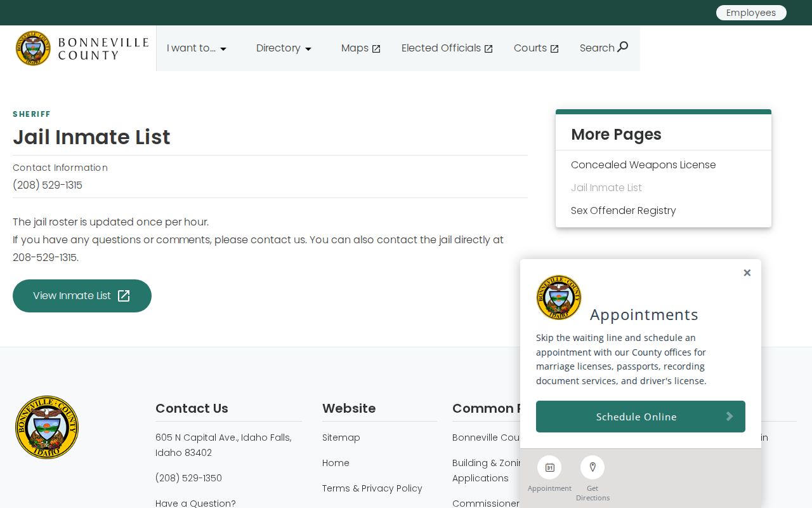Close the Appointments popup
The width and height of the screenshot is (812, 508).
click(747, 272)
